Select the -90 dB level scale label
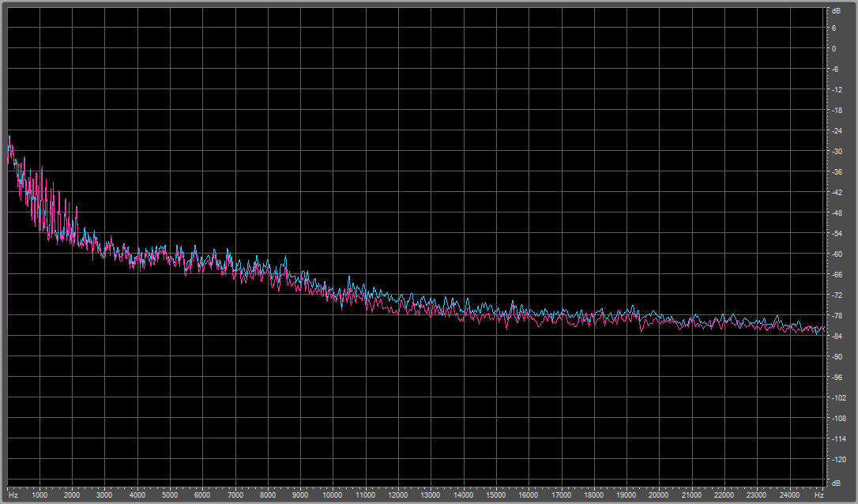This screenshot has width=858, height=504. pos(837,357)
